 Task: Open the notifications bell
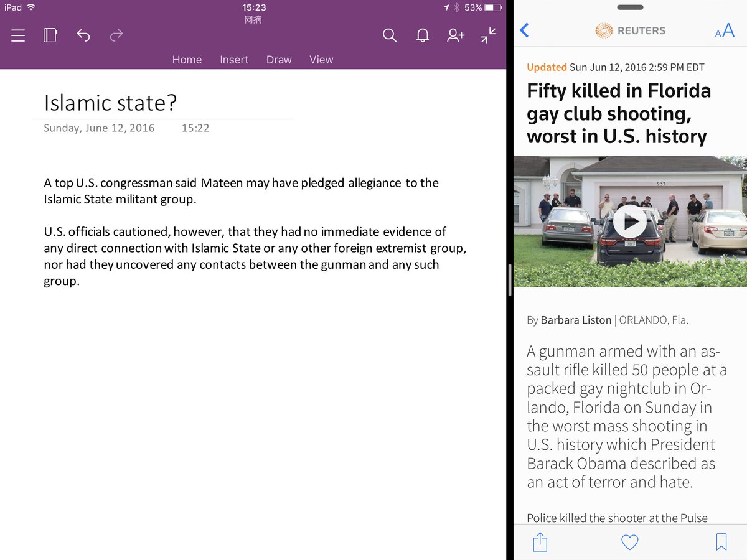[x=423, y=36]
